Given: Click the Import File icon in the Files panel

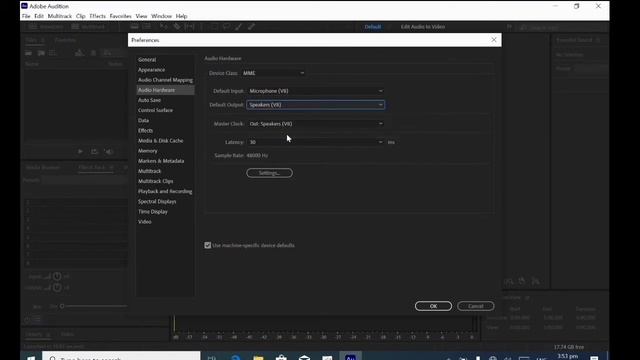Looking at the screenshot, I should click(41, 53).
